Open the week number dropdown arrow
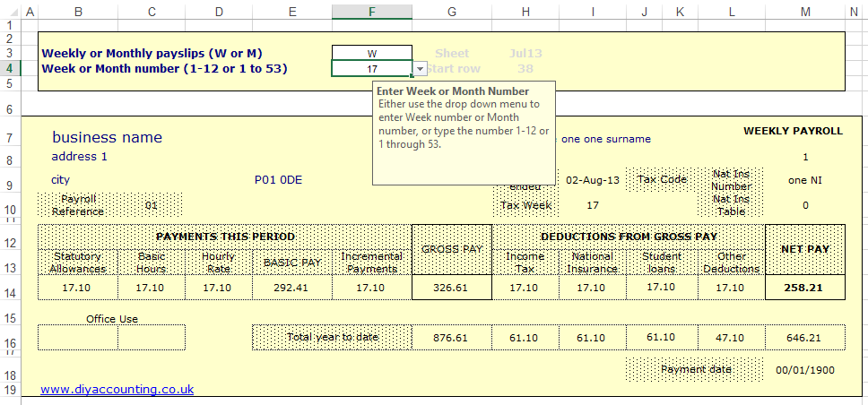Screen dimensions: 868x405 pyautogui.click(x=420, y=69)
